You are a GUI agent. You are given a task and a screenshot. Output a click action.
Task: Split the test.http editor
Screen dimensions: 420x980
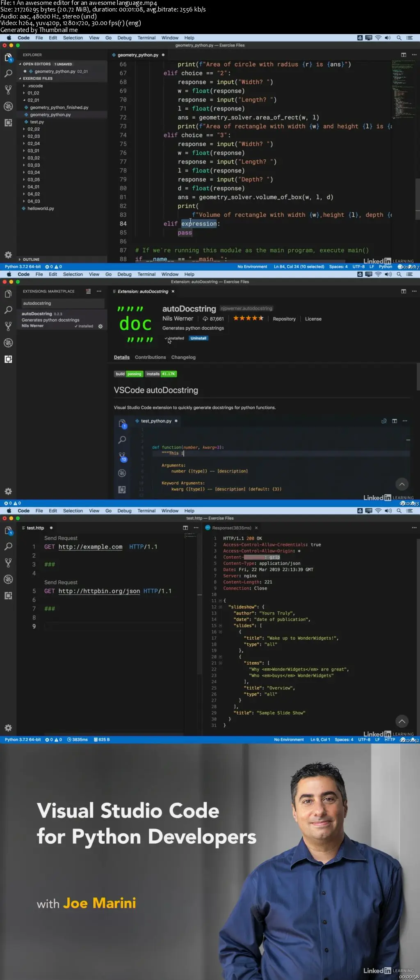coord(185,528)
